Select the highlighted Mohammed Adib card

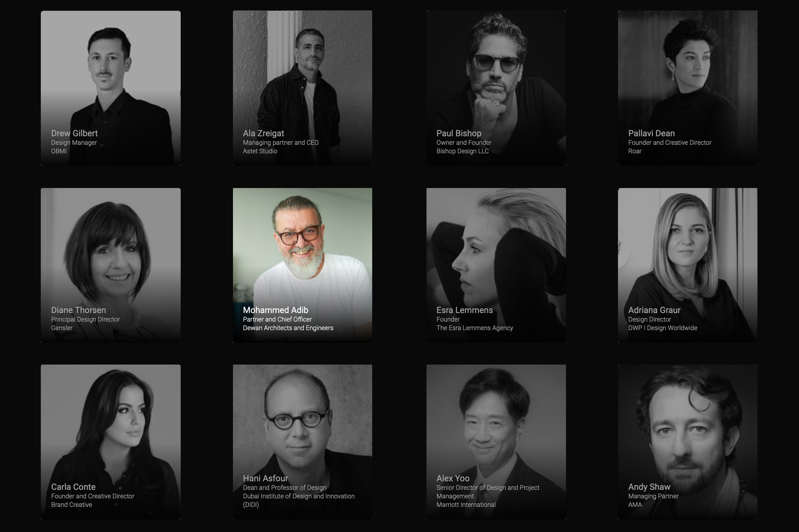[302, 265]
